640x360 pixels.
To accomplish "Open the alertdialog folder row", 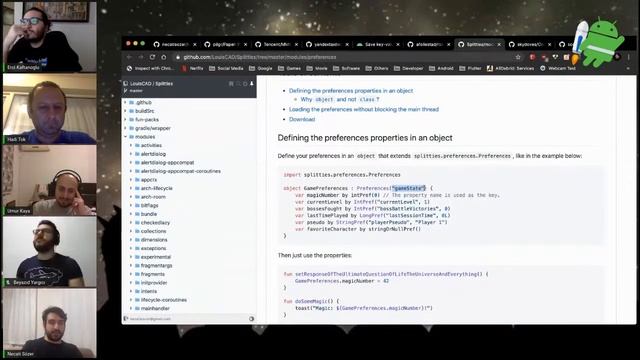I will tap(189, 154).
